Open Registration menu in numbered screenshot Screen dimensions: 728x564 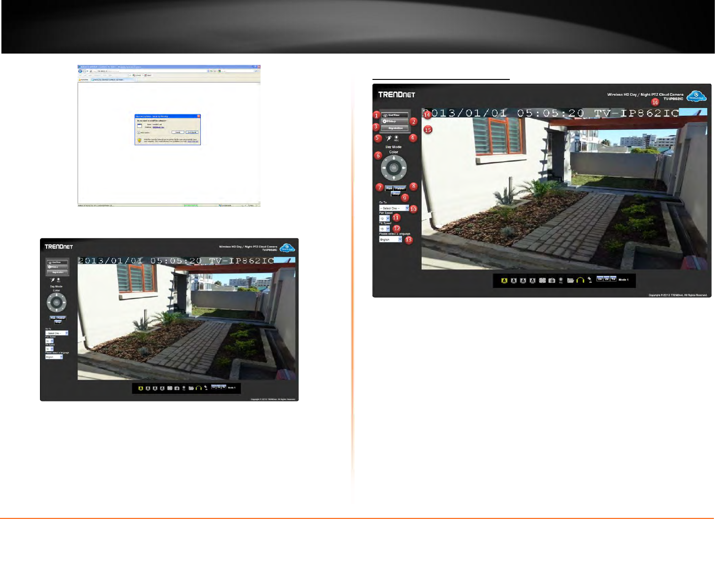point(395,128)
